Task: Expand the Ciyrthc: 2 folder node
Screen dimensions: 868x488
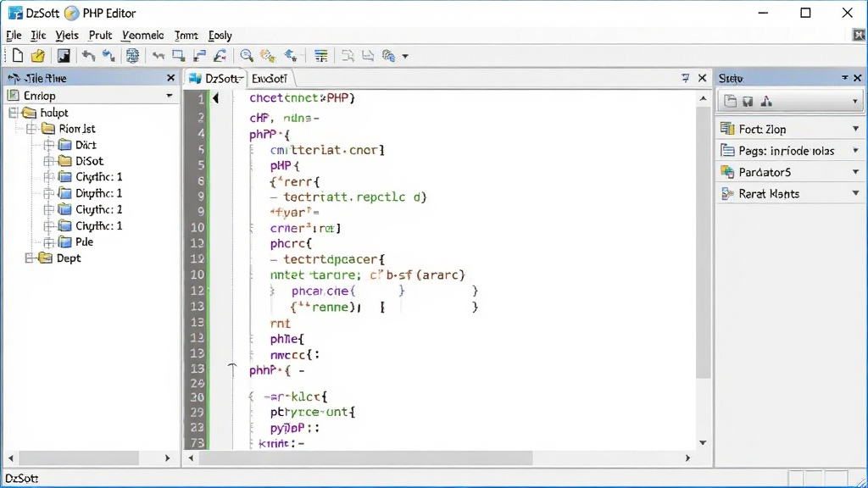Action: pyautogui.click(x=48, y=210)
